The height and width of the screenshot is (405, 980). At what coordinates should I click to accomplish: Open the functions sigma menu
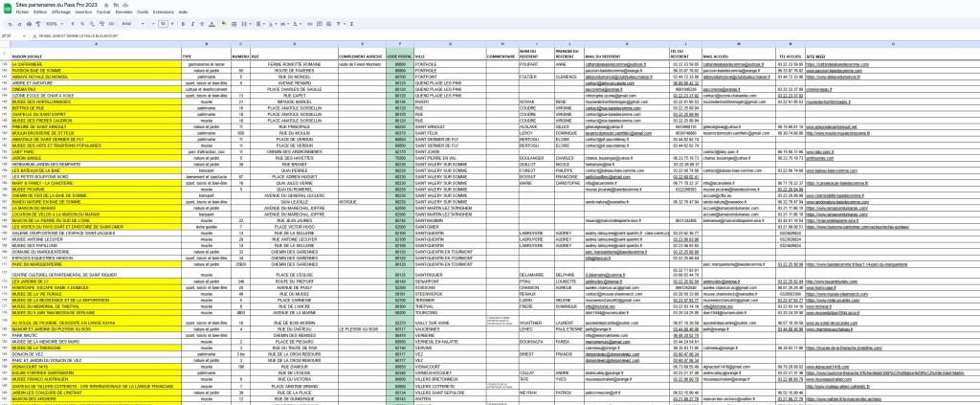[351, 24]
